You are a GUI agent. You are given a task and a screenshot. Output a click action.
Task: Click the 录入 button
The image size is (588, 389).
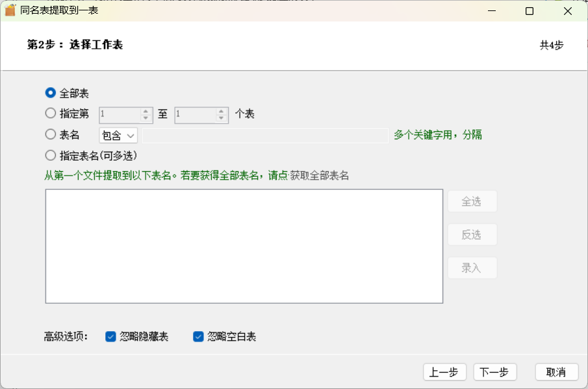tap(472, 268)
